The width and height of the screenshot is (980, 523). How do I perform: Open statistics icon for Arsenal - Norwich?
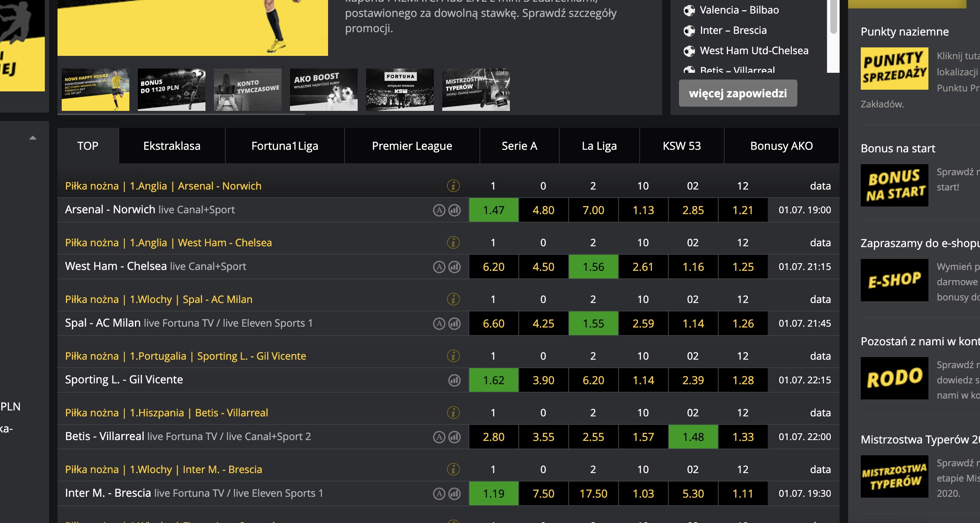pos(454,210)
